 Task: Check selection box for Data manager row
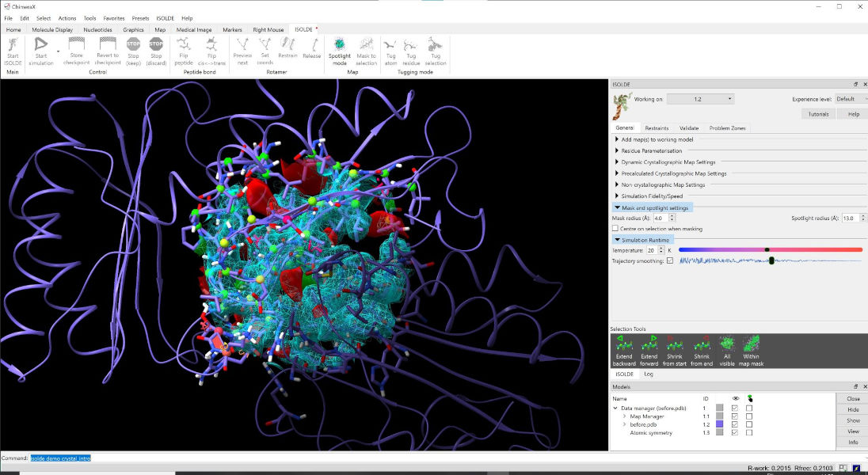pos(749,408)
